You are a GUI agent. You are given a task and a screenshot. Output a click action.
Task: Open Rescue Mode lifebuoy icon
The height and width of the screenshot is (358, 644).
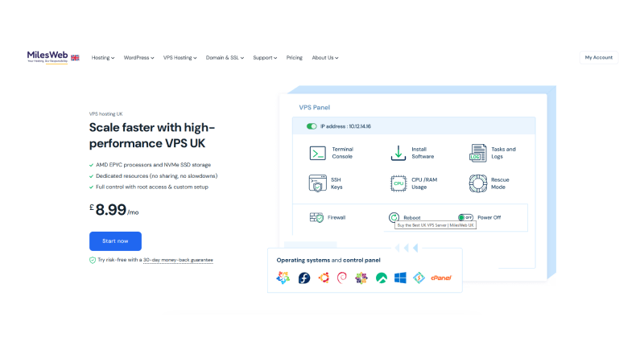point(478,183)
